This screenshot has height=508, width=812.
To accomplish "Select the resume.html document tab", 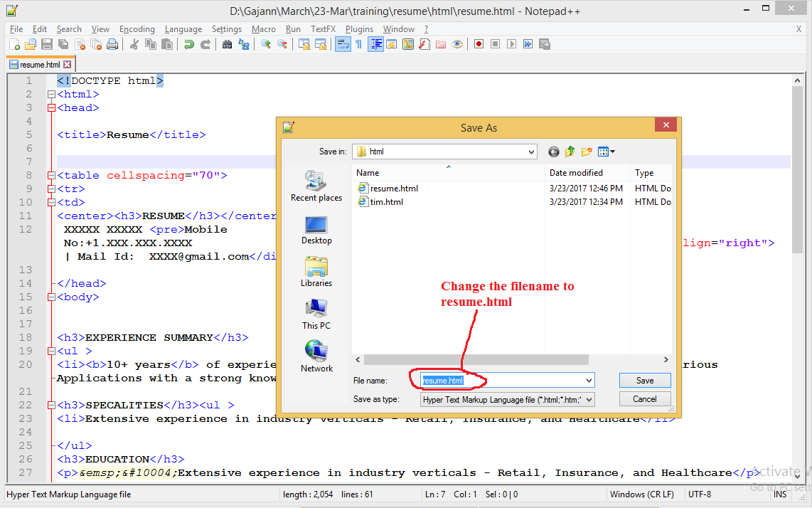I will coord(41,65).
